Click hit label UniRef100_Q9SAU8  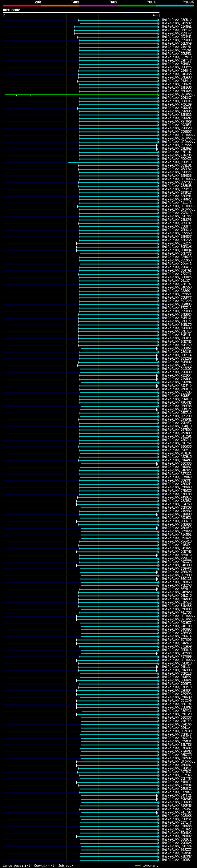(x=176, y=40)
